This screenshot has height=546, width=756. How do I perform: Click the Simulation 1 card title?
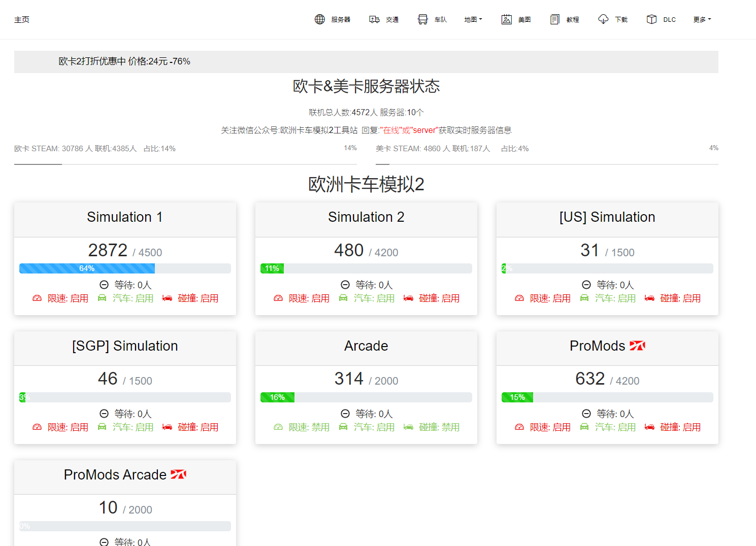coord(125,217)
